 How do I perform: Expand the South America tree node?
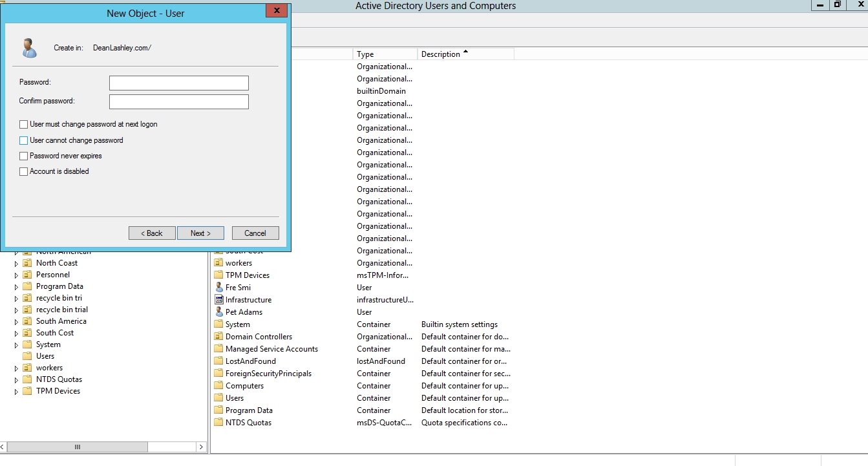17,321
